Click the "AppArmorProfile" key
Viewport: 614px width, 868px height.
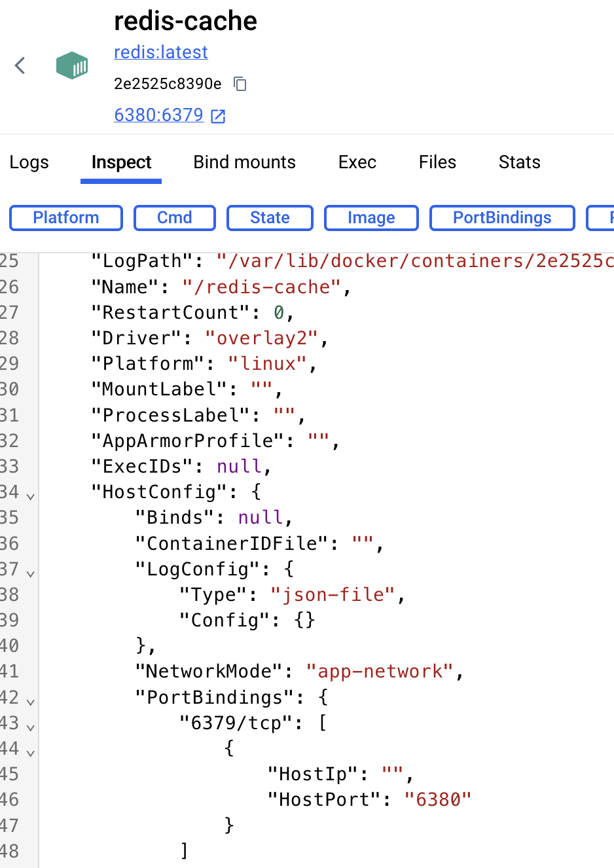pos(187,441)
